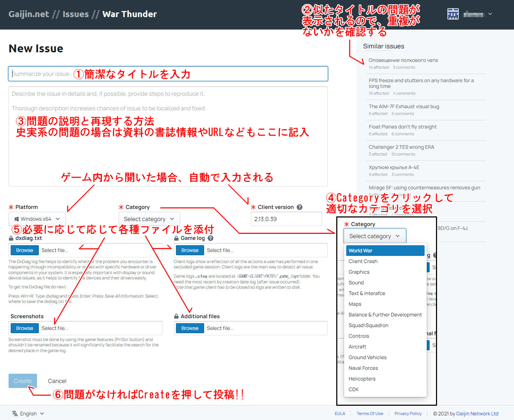This screenshot has width=514, height=420.
Task: Open similar issue 'Хрупкие крылья А-4Е'
Action: click(394, 167)
